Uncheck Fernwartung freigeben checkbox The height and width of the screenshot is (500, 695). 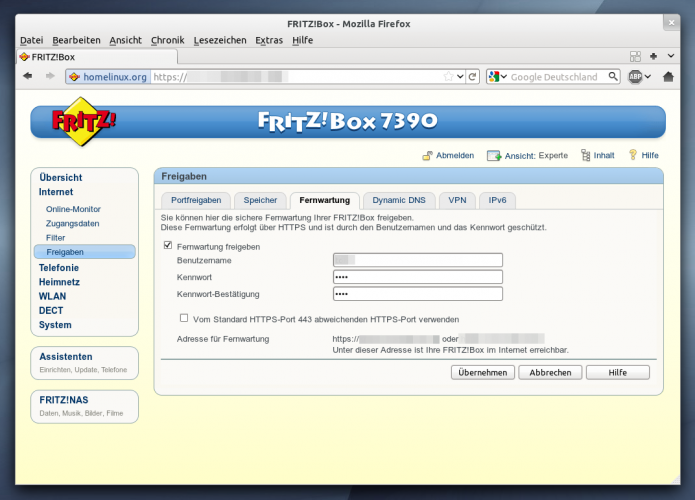point(168,245)
